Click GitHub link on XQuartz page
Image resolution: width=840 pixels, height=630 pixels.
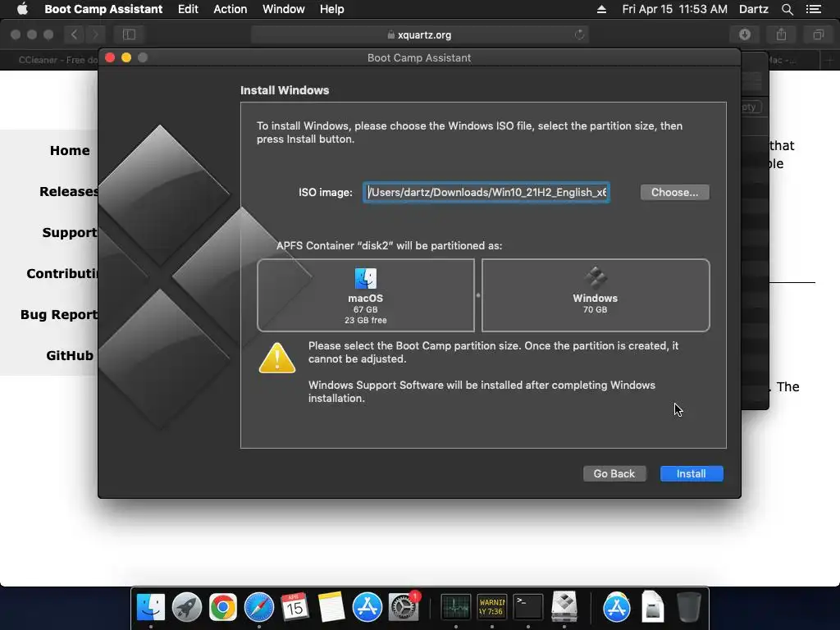pos(70,355)
